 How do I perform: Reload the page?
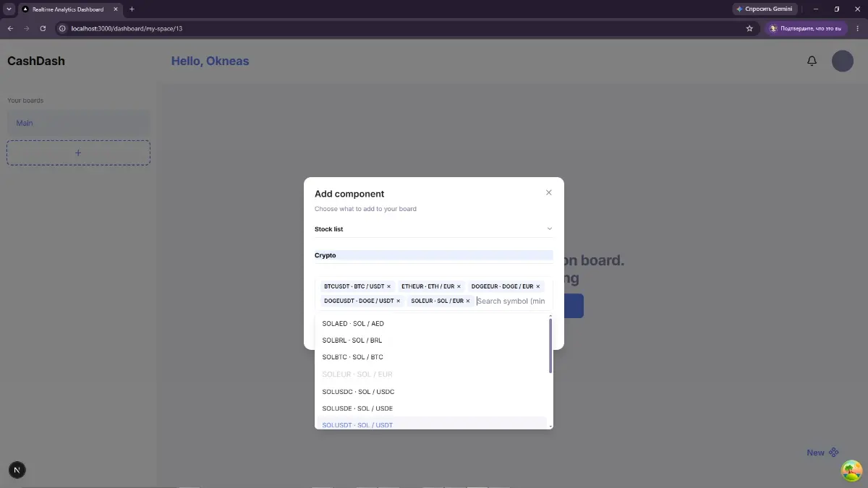(x=43, y=28)
